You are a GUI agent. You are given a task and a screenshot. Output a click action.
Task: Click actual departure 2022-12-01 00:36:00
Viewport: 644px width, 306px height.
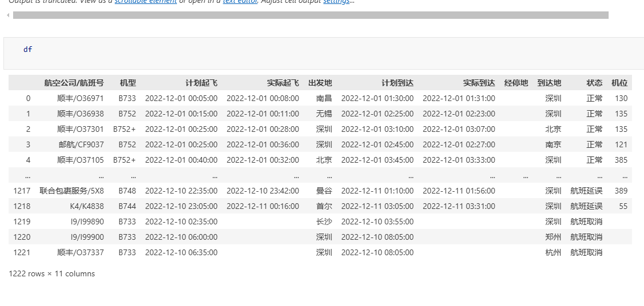coord(263,144)
